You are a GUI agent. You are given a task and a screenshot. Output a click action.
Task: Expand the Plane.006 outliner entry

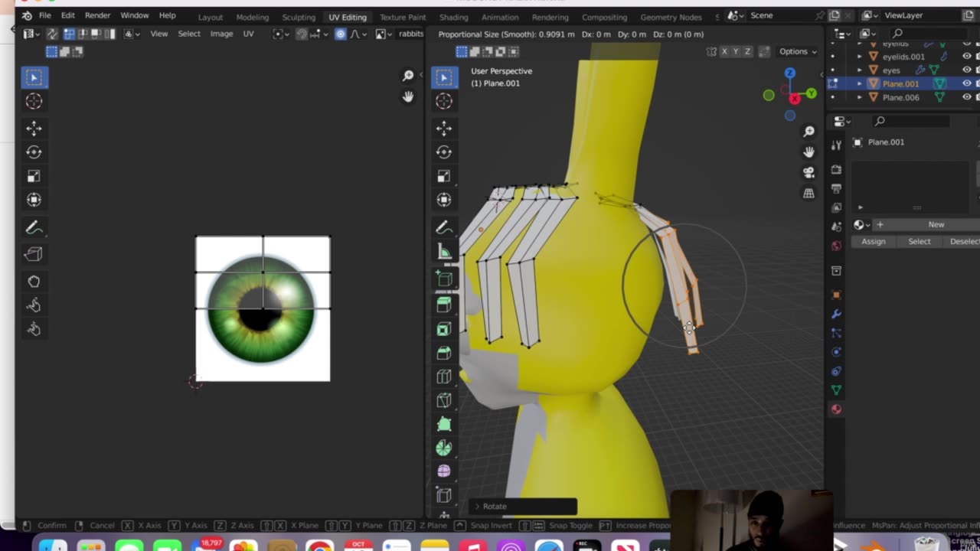pos(859,97)
